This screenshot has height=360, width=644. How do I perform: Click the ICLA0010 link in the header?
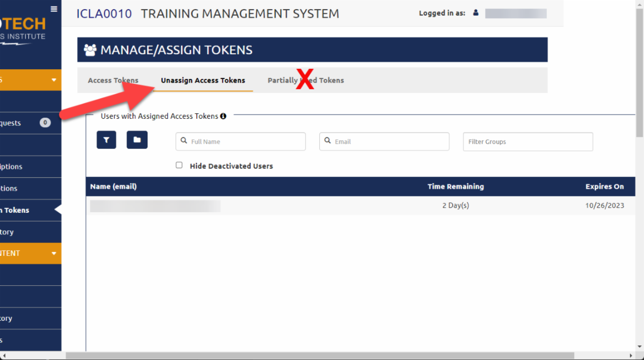coord(104,13)
